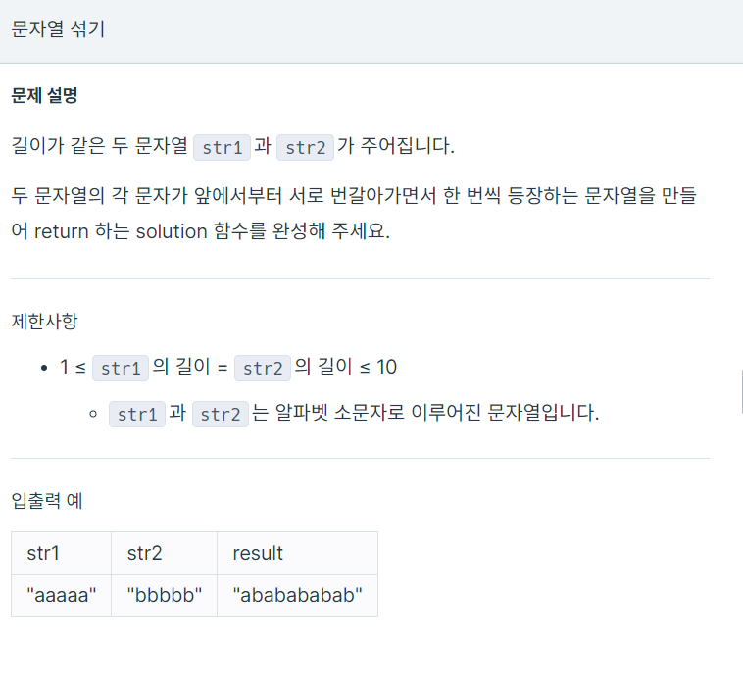
Task: Click the word solution in the description
Action: pyautogui.click(x=172, y=231)
